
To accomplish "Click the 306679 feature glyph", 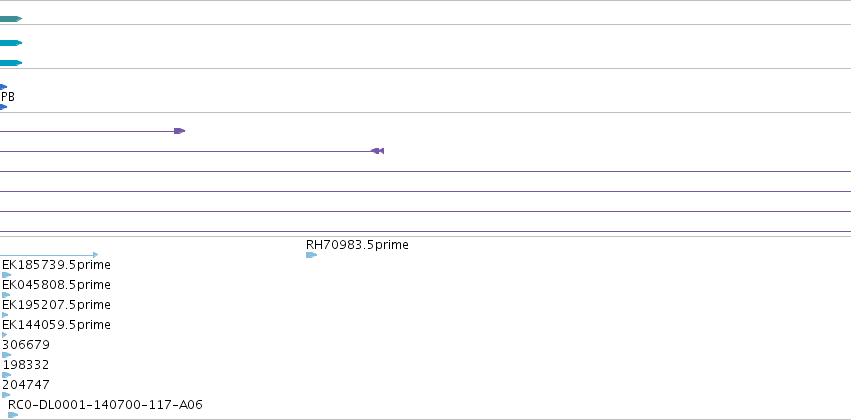I will click(x=7, y=355).
